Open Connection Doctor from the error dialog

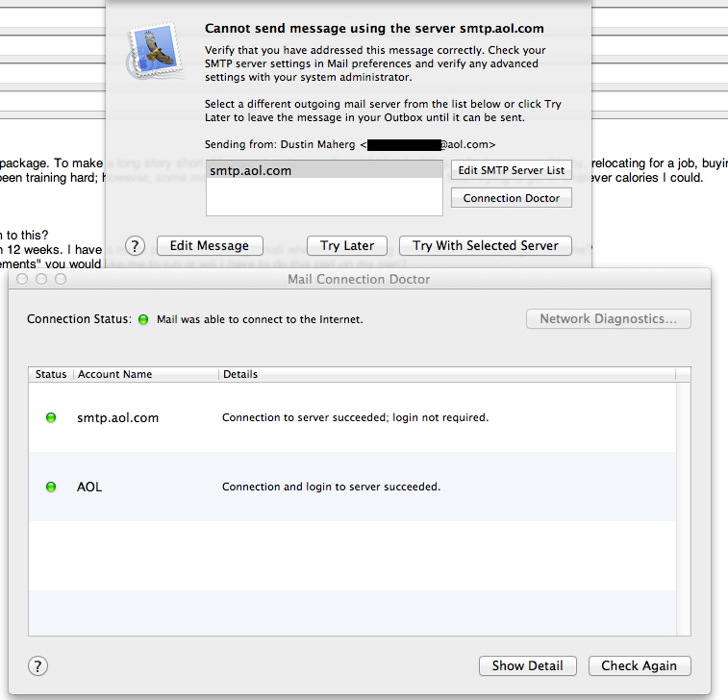(x=512, y=198)
